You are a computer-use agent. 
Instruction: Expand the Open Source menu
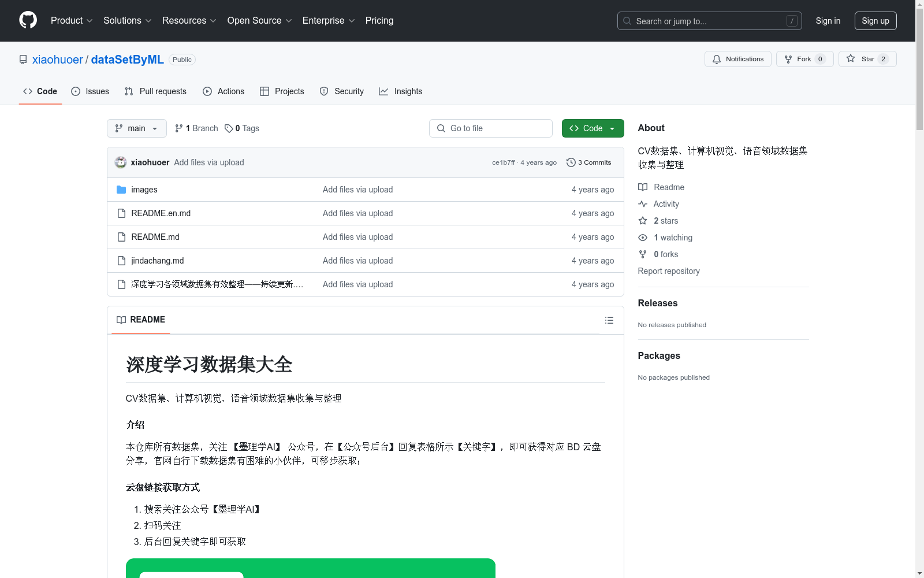coord(260,20)
